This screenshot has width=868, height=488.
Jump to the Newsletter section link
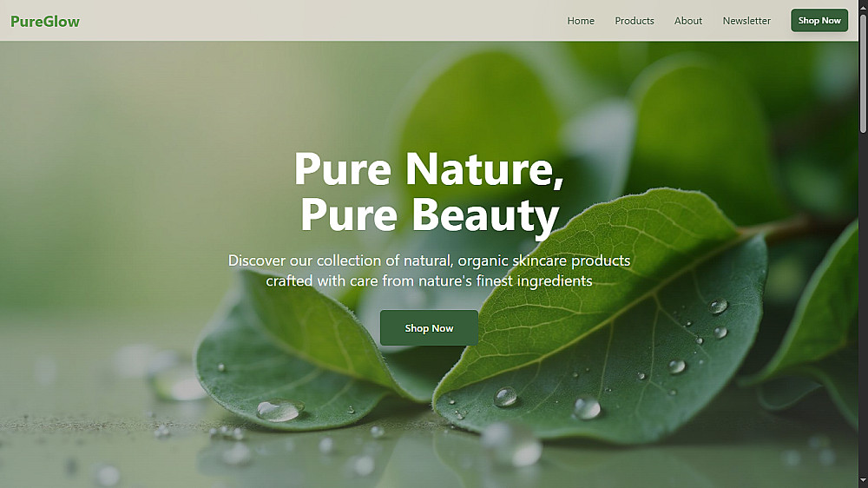[746, 21]
